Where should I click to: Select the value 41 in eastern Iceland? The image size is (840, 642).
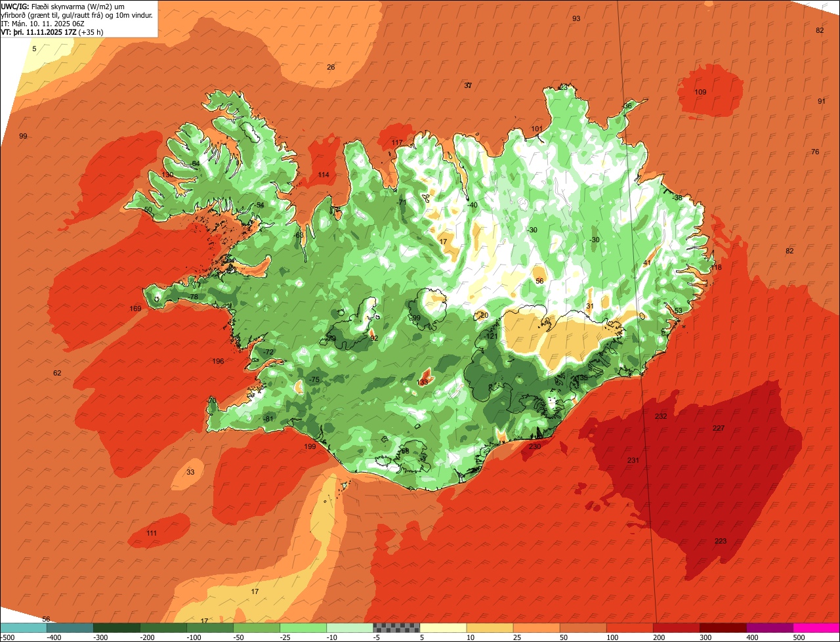coord(647,263)
